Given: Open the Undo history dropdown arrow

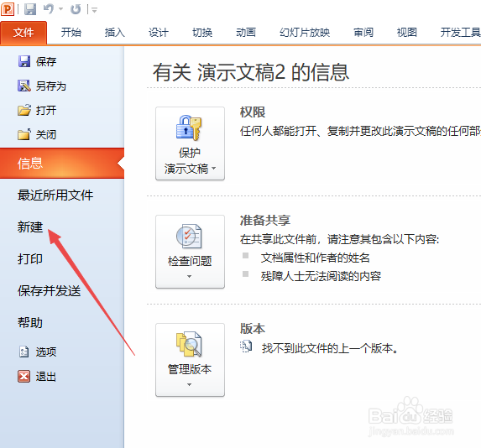Looking at the screenshot, I should (x=60, y=9).
